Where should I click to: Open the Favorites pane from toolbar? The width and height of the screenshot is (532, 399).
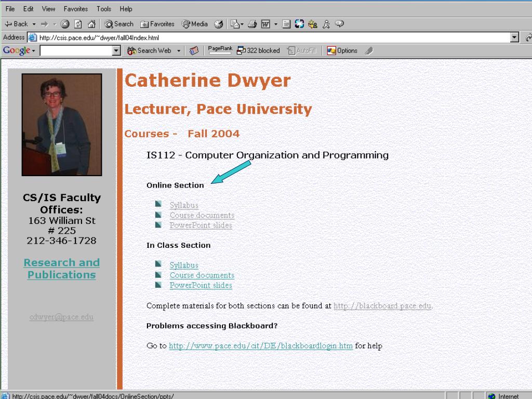click(157, 24)
